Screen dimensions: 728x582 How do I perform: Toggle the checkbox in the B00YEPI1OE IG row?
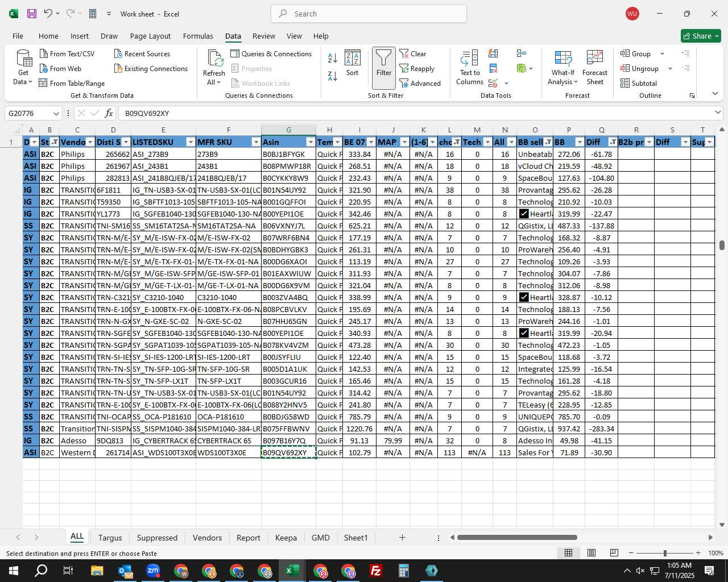point(524,214)
